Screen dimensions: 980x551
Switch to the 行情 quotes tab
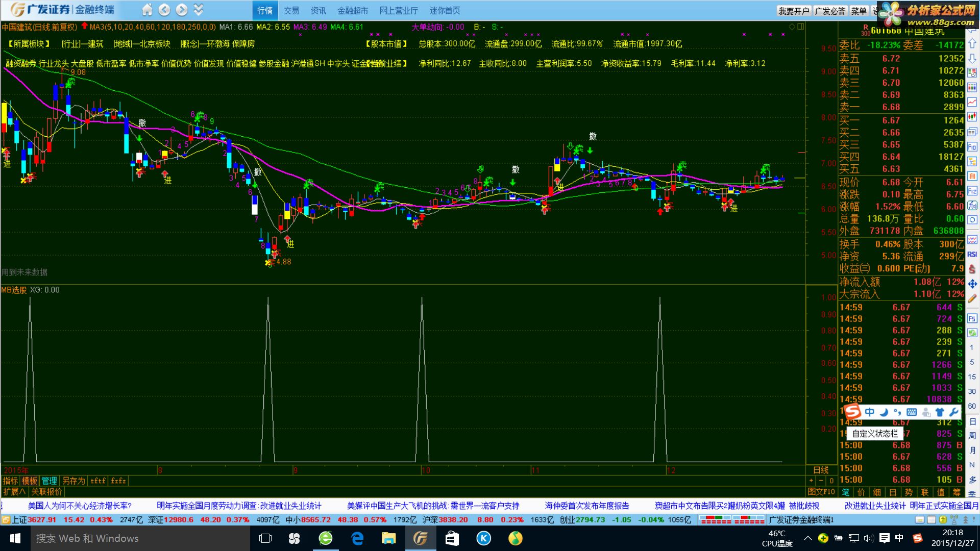[x=265, y=11]
